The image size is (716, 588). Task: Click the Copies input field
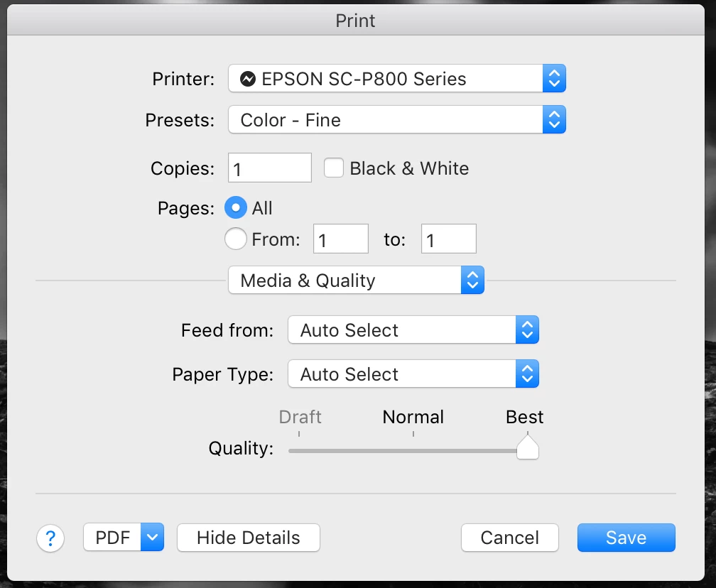pyautogui.click(x=270, y=168)
